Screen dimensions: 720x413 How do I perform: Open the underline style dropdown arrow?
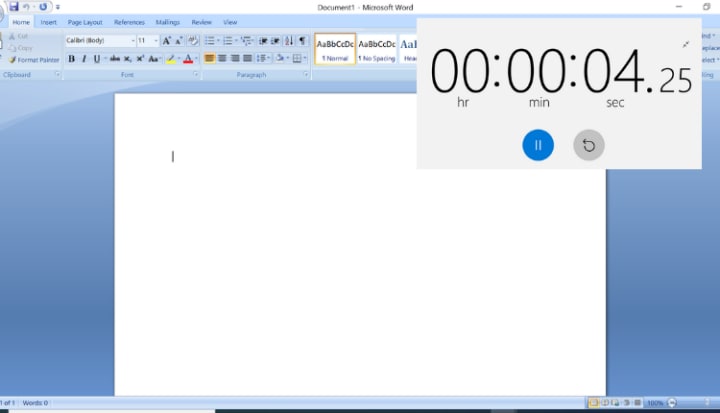point(105,59)
